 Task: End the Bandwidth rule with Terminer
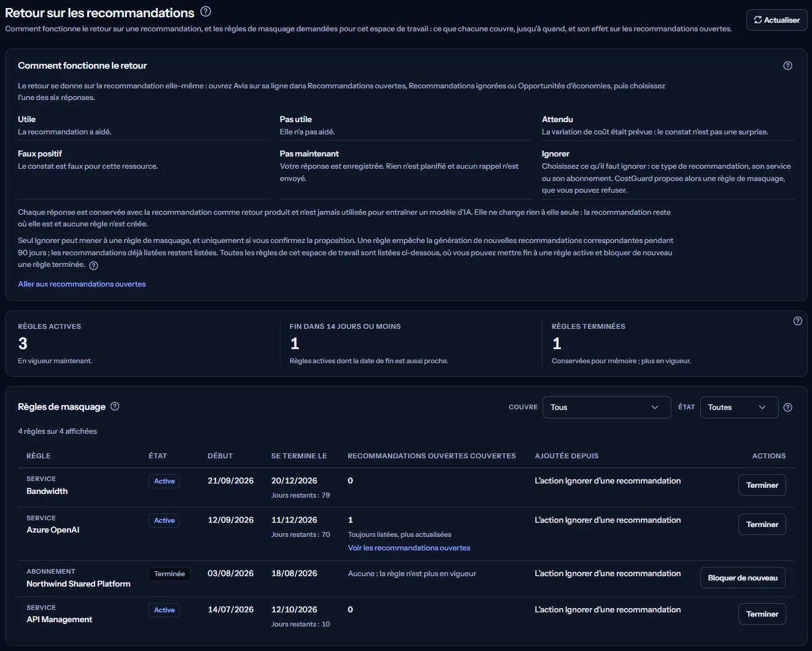coord(762,485)
